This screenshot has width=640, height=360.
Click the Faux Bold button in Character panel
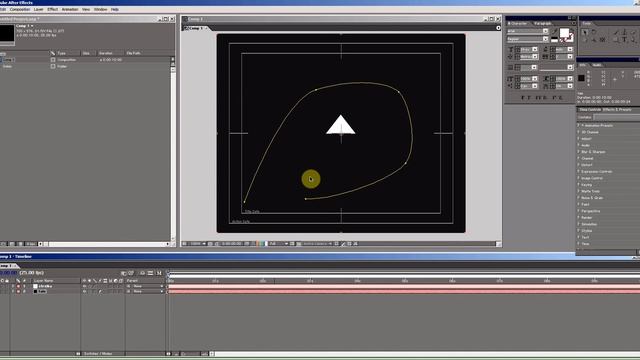pyautogui.click(x=523, y=98)
